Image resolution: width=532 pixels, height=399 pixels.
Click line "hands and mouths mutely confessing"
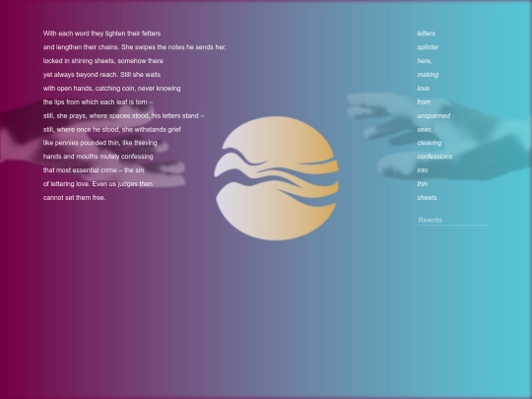[x=99, y=157]
